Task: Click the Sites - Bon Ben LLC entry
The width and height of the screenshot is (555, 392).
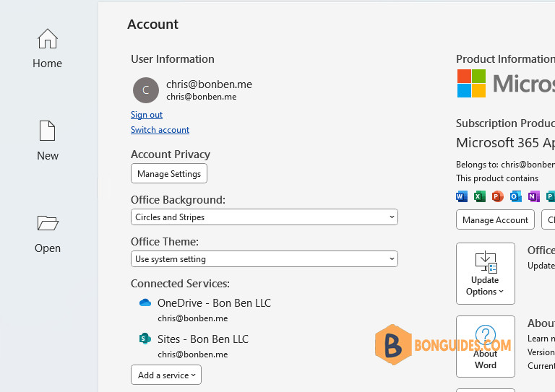Action: tap(203, 339)
